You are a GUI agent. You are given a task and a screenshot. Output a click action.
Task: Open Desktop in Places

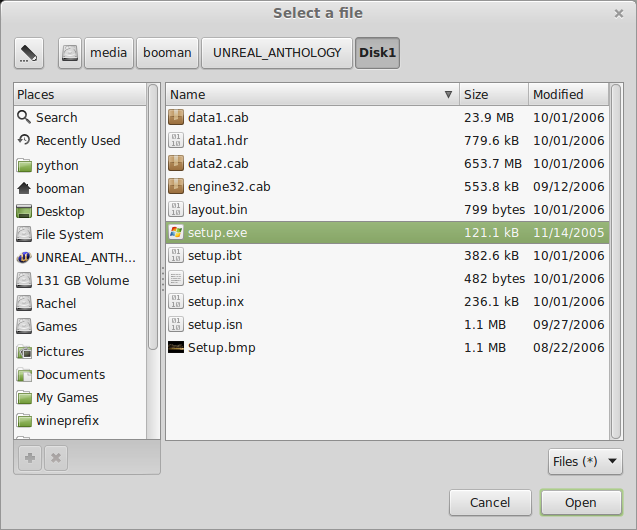pos(80,212)
